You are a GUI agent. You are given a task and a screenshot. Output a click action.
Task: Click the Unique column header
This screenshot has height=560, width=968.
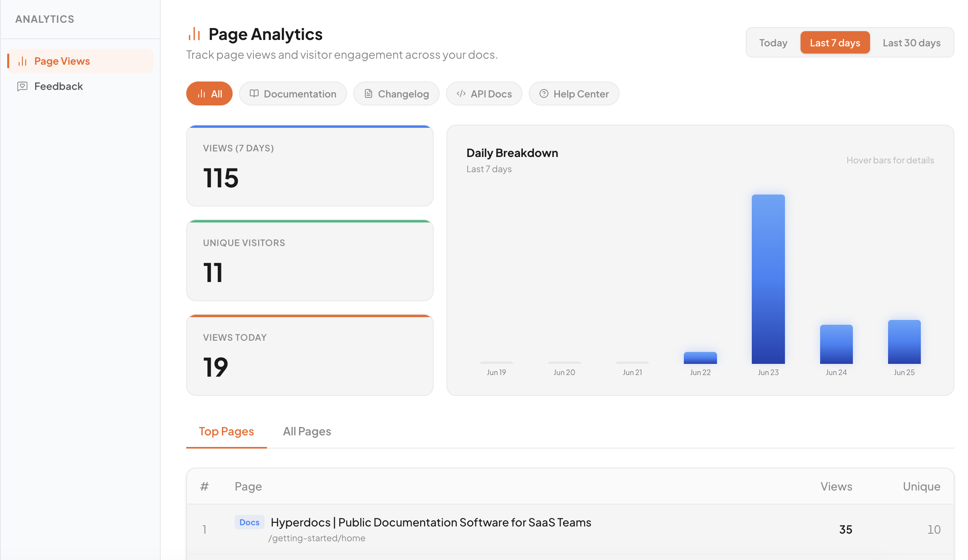(922, 487)
